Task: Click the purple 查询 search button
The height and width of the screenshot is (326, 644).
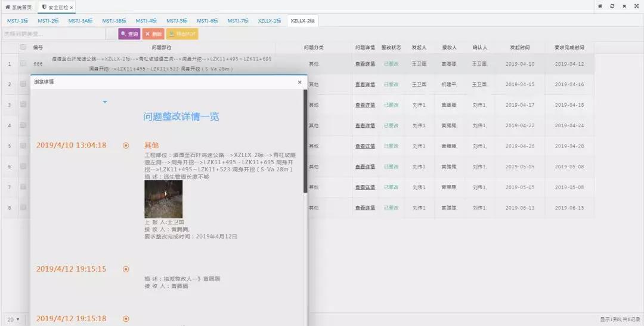Action: [129, 34]
